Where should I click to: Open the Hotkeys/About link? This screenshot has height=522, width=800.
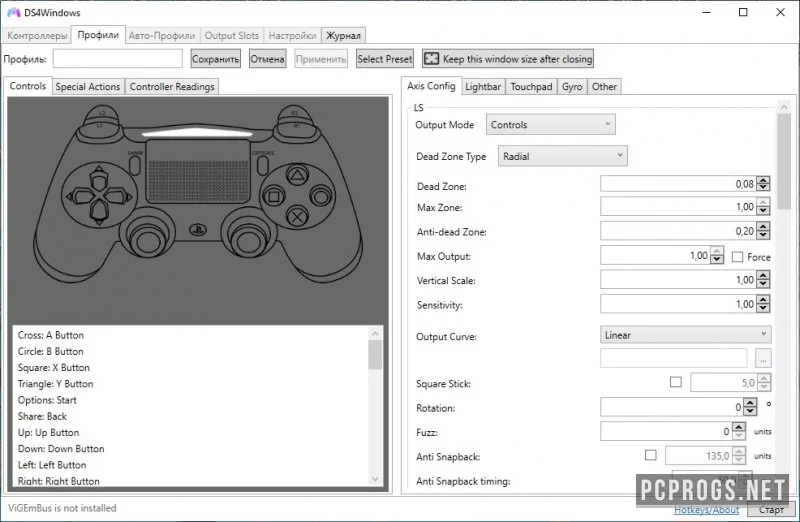tap(706, 509)
